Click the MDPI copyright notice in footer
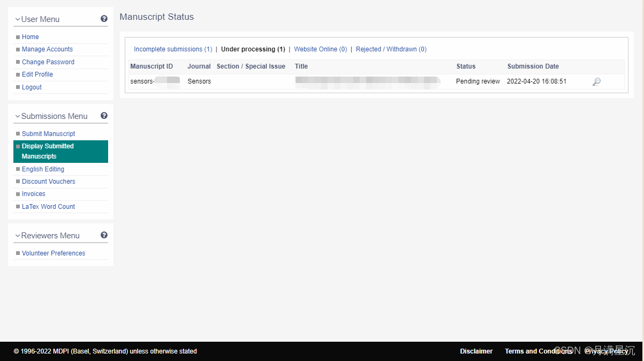Screen dimensions: 644x361 (x=105, y=351)
